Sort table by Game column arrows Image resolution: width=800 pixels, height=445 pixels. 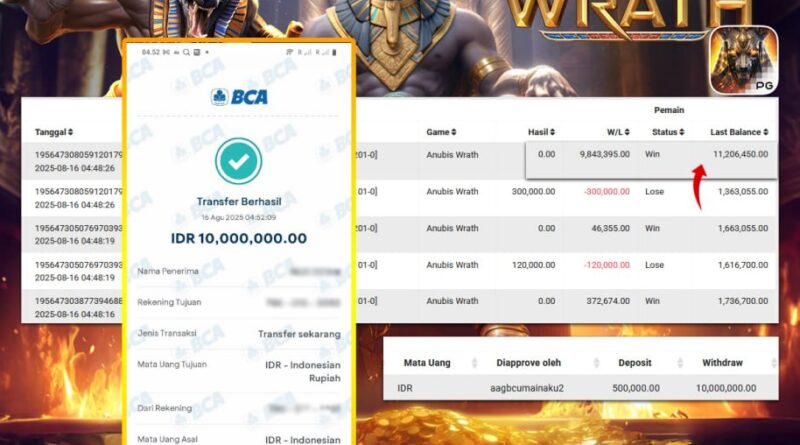pos(454,132)
